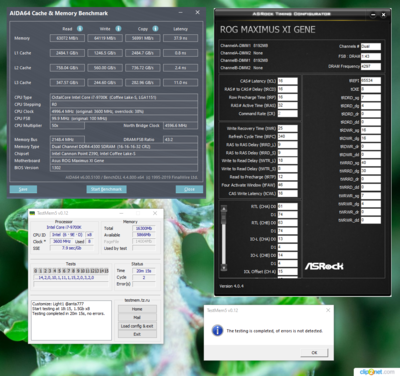
Task: Click the blue information icon in completion dialog
Action: 217,330
